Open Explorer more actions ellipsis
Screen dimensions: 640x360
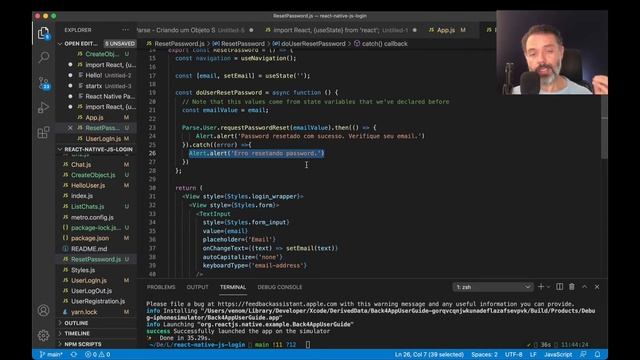tap(125, 30)
